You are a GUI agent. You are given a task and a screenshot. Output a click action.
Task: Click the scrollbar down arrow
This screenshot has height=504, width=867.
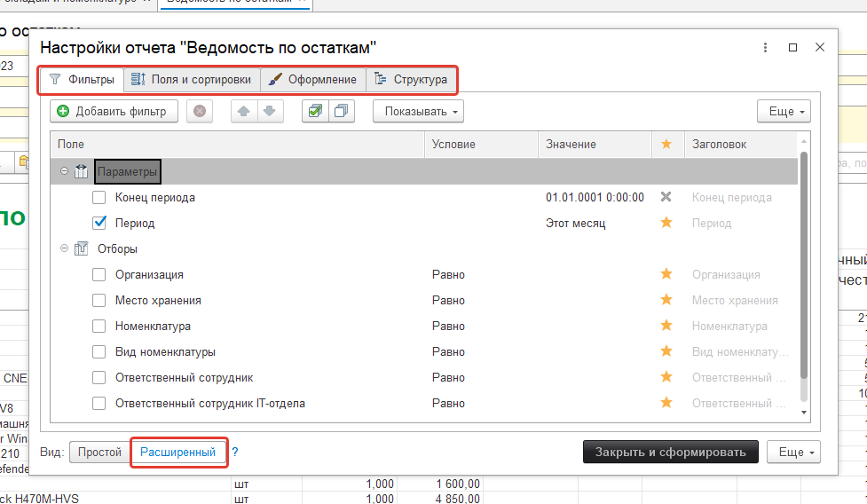(804, 413)
